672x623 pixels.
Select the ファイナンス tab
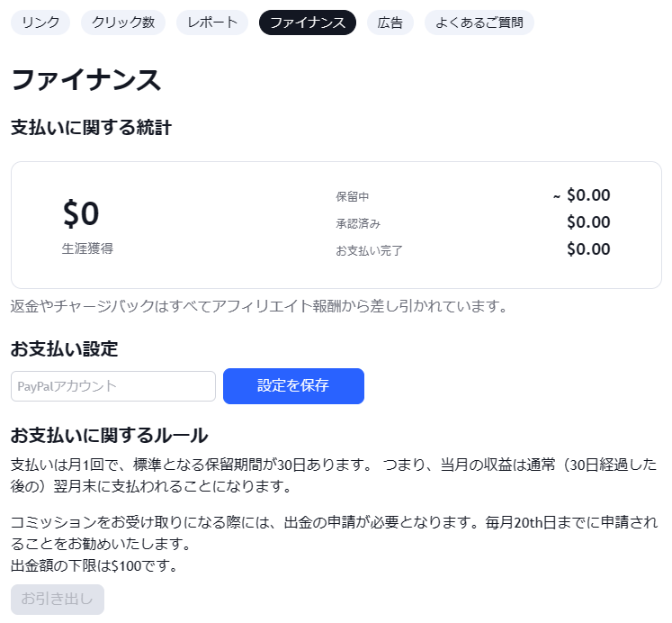[x=308, y=23]
